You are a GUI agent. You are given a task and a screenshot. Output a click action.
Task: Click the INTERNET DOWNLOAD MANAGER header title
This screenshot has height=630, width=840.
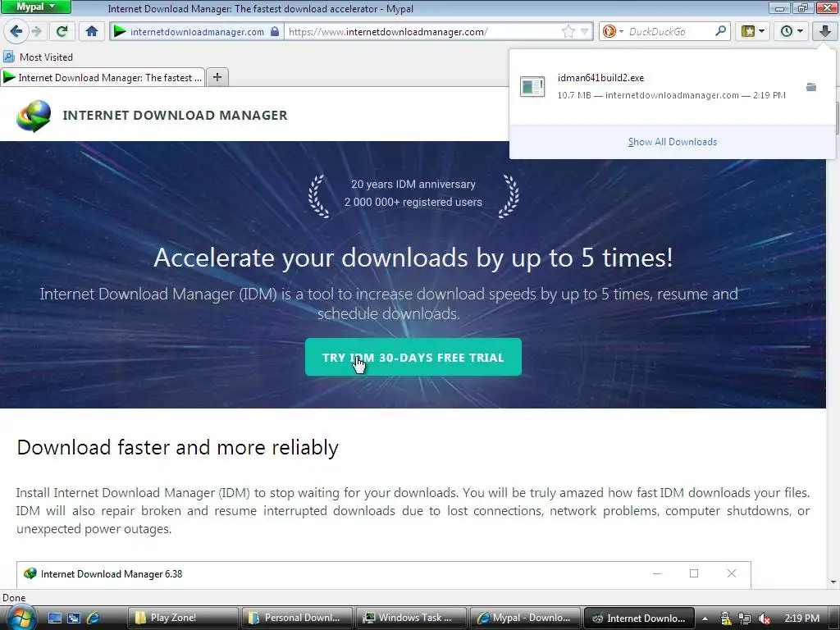pos(176,115)
